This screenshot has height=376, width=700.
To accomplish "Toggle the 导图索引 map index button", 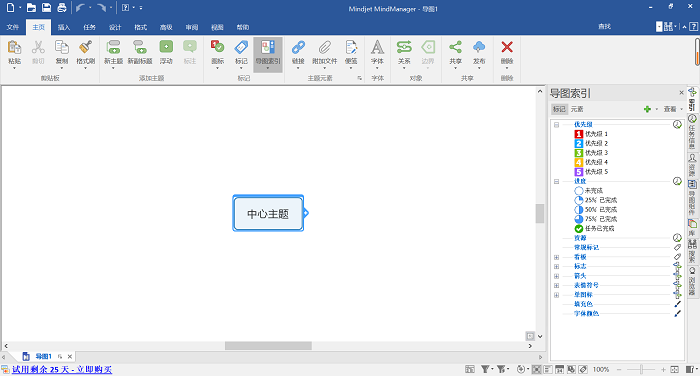I will click(268, 54).
